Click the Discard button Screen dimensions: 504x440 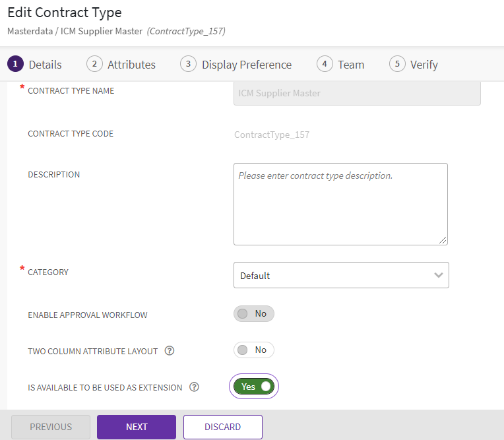222,427
